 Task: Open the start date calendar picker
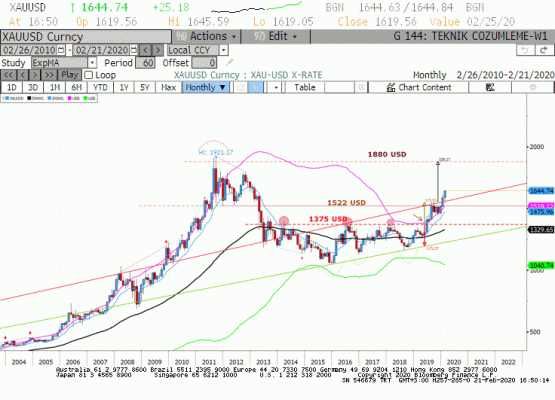click(x=61, y=50)
